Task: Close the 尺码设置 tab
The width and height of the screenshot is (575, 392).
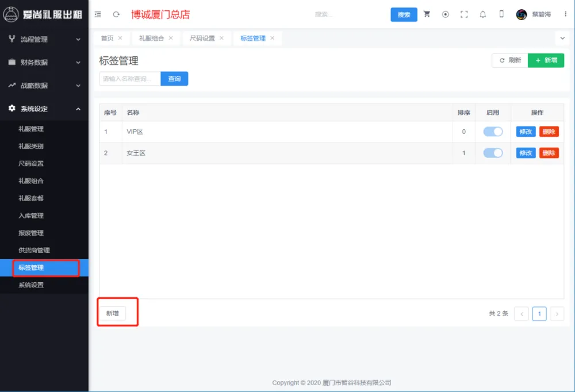Action: [x=222, y=38]
